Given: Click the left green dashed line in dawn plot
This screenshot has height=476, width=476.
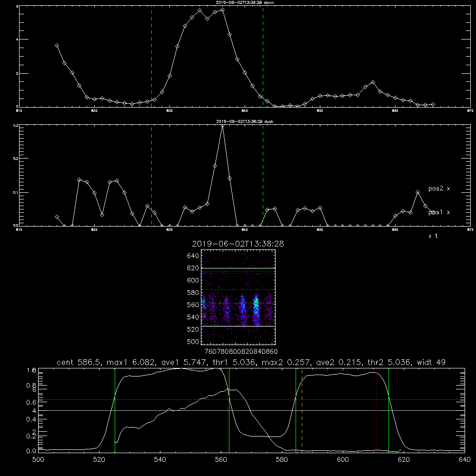Looking at the screenshot, I should (x=151, y=56).
